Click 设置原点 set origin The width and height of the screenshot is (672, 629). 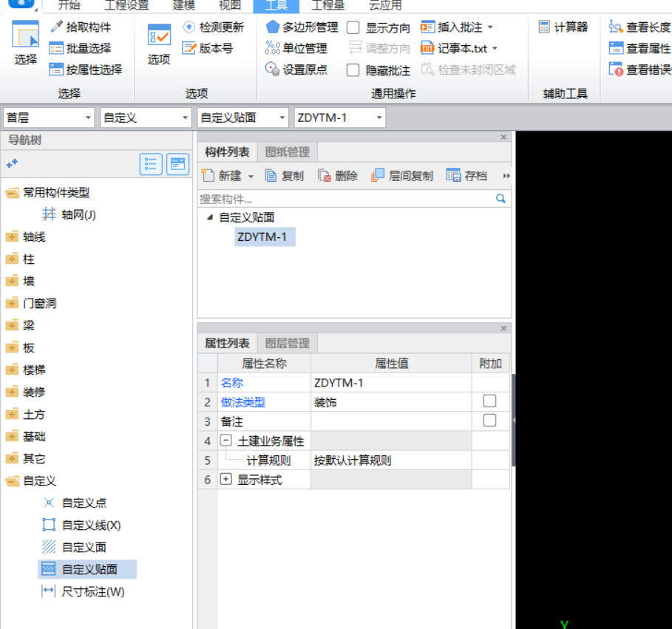point(296,69)
